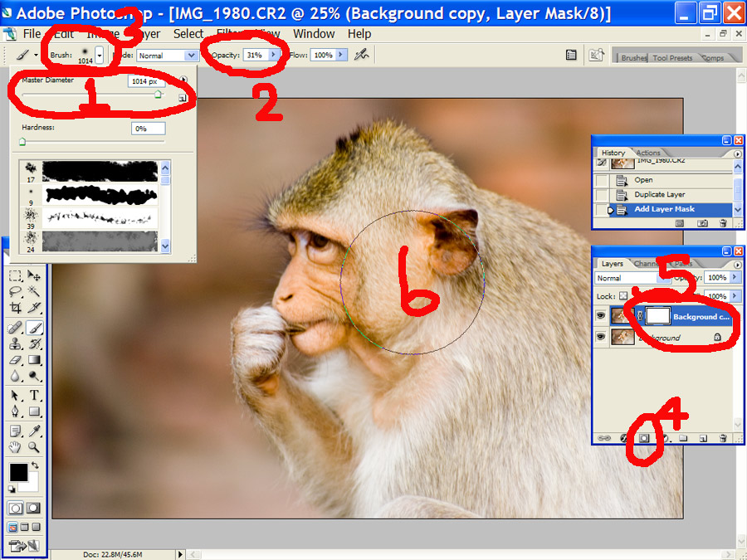Enable the airbrush option in options bar
The height and width of the screenshot is (560, 747).
click(x=361, y=55)
